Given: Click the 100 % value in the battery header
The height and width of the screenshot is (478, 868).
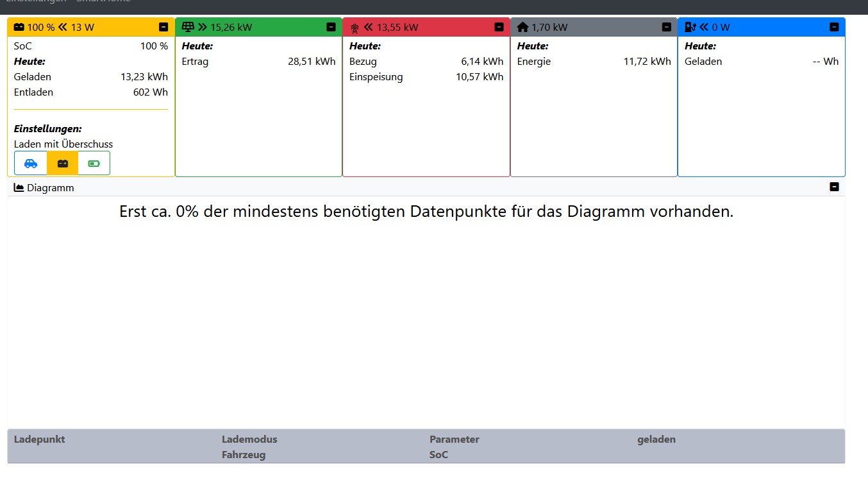Looking at the screenshot, I should (x=41, y=27).
